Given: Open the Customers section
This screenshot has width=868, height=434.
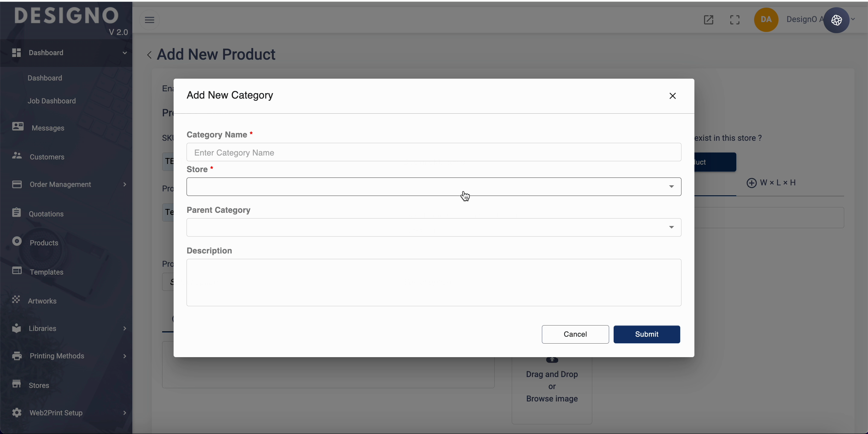Looking at the screenshot, I should tap(47, 157).
